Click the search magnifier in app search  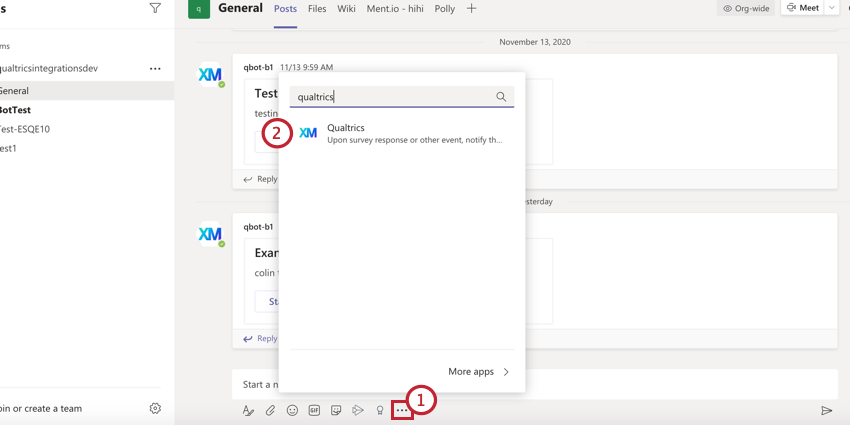tap(501, 97)
